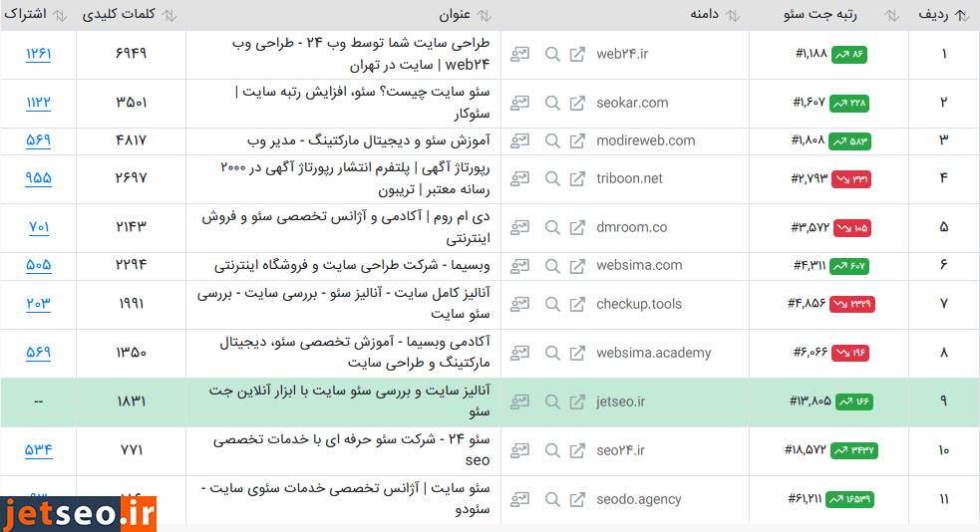980x532 pixels.
Task: Click the chart icon in jetseo.ir row
Action: coord(520,401)
